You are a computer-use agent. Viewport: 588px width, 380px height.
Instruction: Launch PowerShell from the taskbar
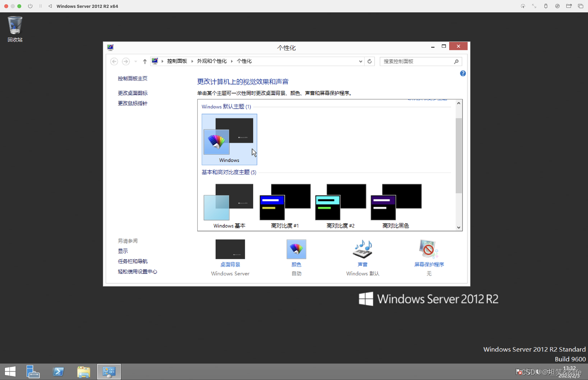pyautogui.click(x=58, y=371)
